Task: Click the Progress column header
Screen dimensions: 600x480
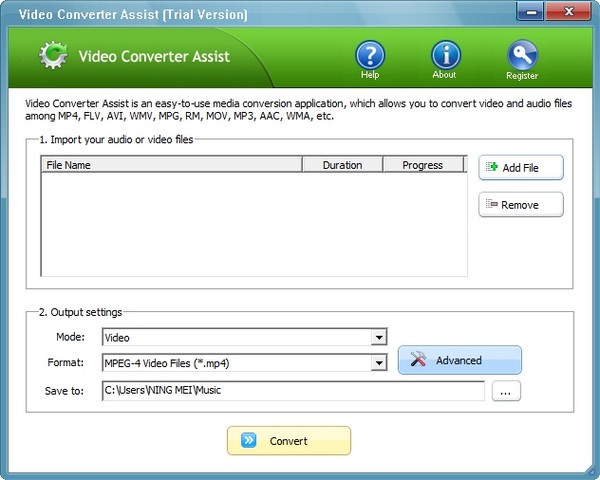Action: [422, 165]
